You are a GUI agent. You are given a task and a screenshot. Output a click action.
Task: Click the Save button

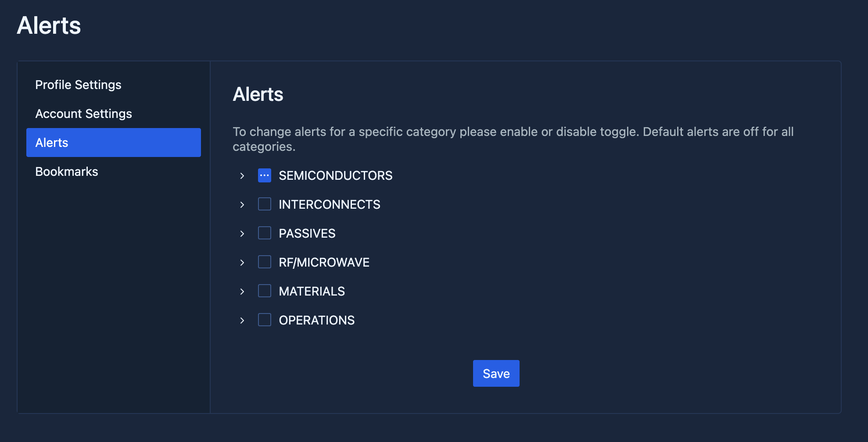[496, 374]
